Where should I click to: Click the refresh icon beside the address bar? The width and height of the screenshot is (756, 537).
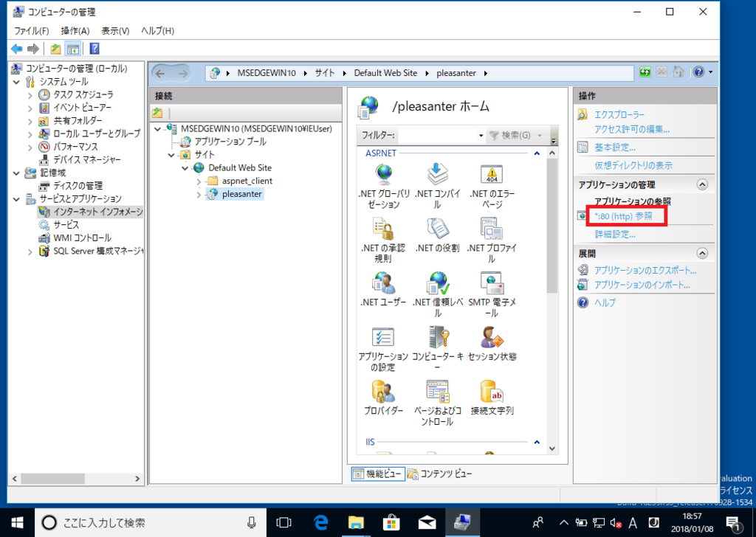coord(645,72)
